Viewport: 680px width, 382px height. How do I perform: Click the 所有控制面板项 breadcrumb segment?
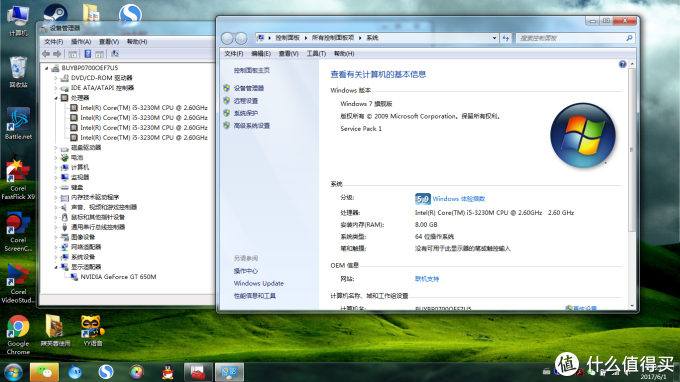click(x=333, y=38)
